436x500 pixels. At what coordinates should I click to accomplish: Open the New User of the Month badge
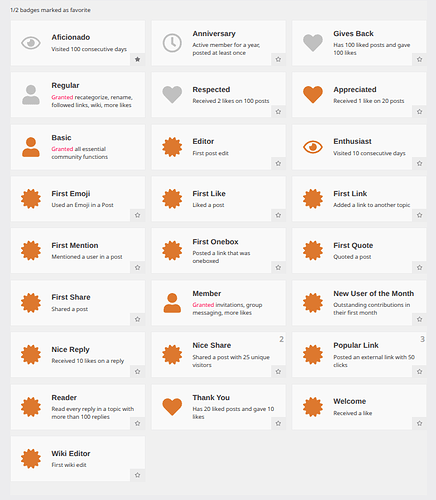click(x=374, y=293)
